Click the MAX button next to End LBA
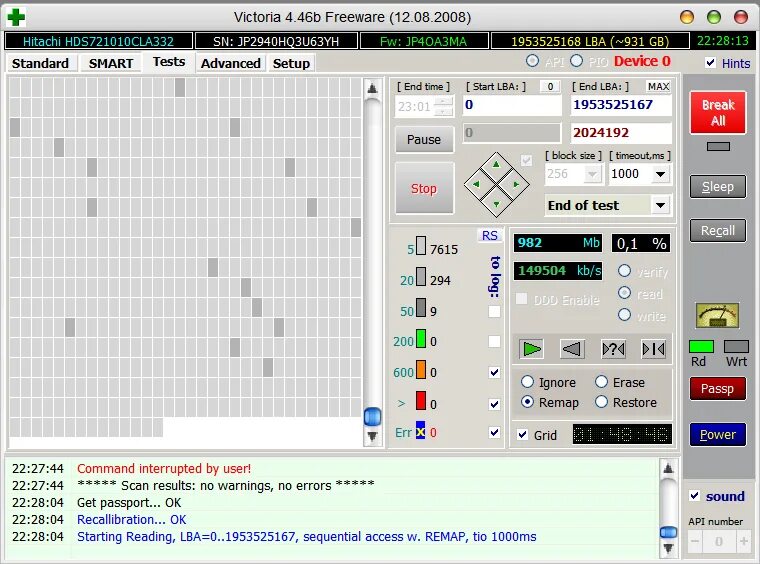Screen dimensions: 760x564 pos(658,86)
